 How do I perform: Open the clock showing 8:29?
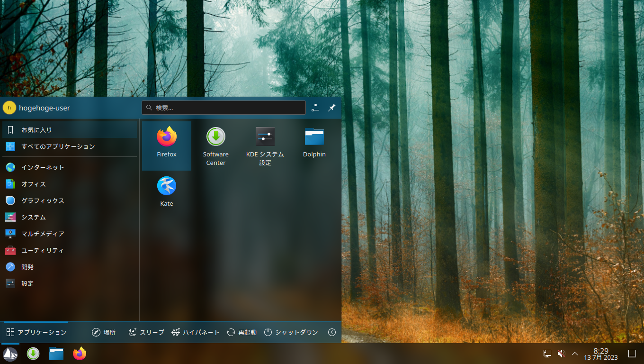[x=601, y=354]
